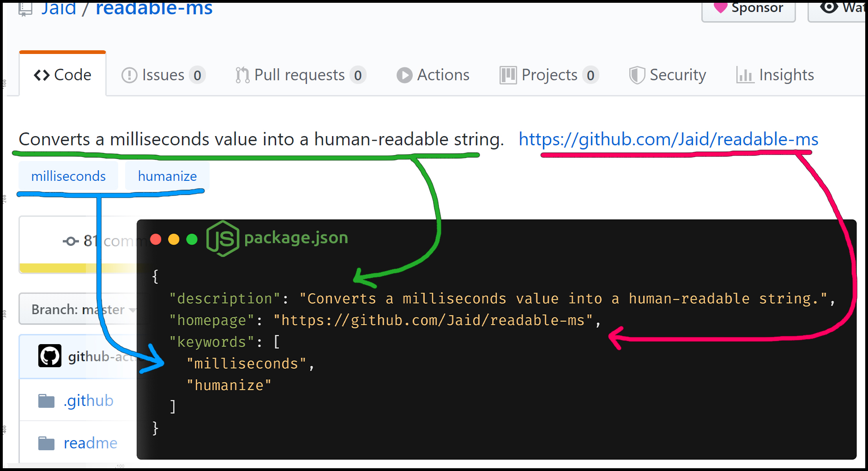Image resolution: width=868 pixels, height=471 pixels.
Task: Click the Actions play icon
Action: coord(404,75)
